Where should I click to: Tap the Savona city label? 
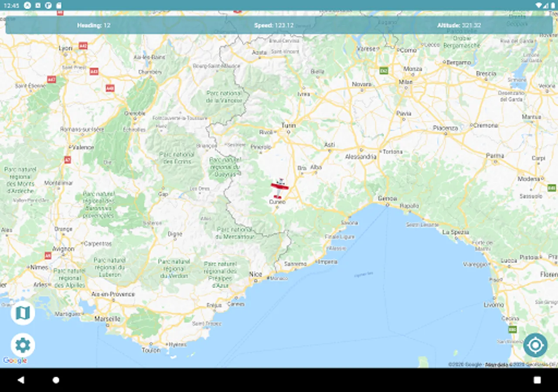[349, 223]
